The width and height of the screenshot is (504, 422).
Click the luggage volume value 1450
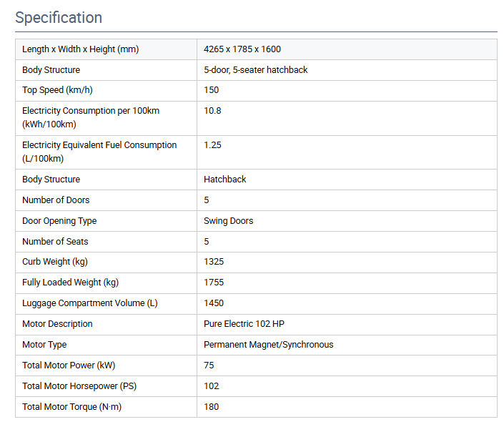[x=214, y=303]
